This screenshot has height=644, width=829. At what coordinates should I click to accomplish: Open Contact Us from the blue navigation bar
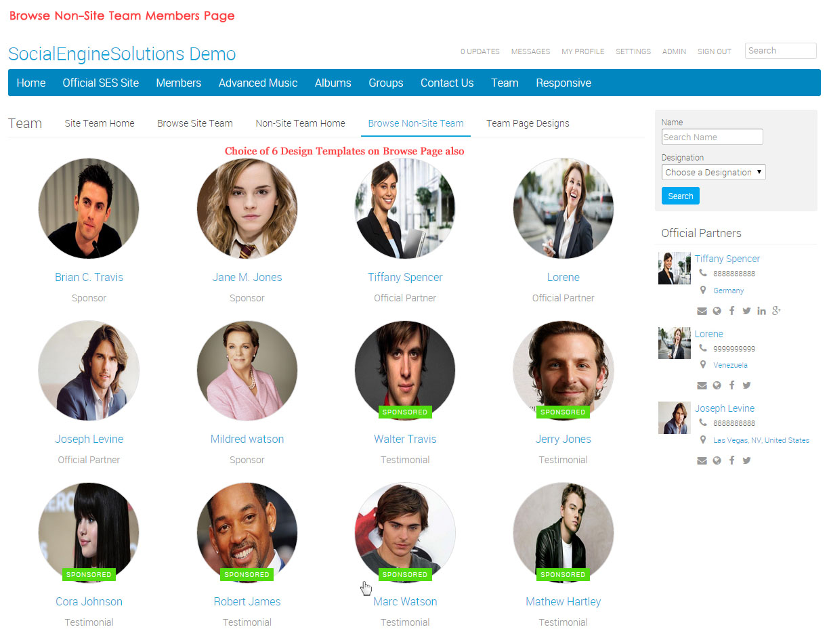[447, 83]
